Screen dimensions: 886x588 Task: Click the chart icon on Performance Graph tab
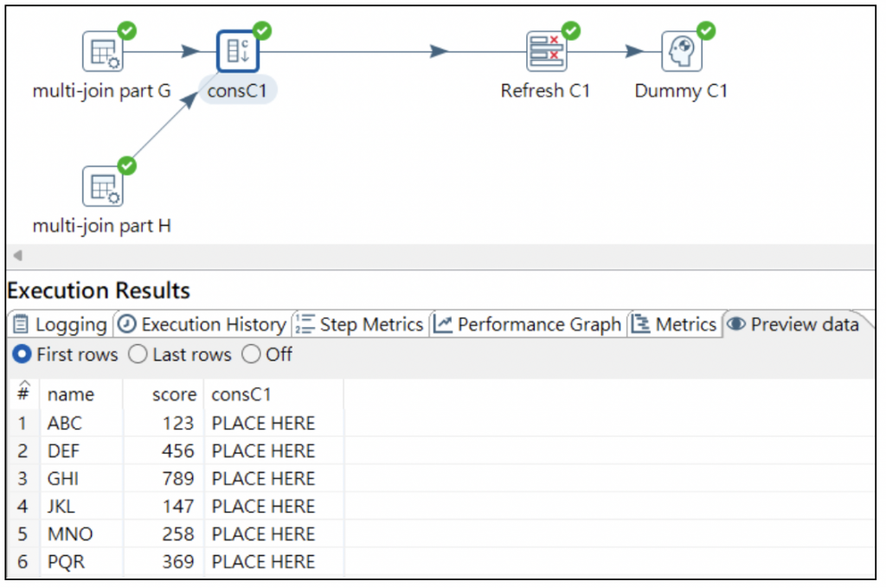click(x=441, y=324)
